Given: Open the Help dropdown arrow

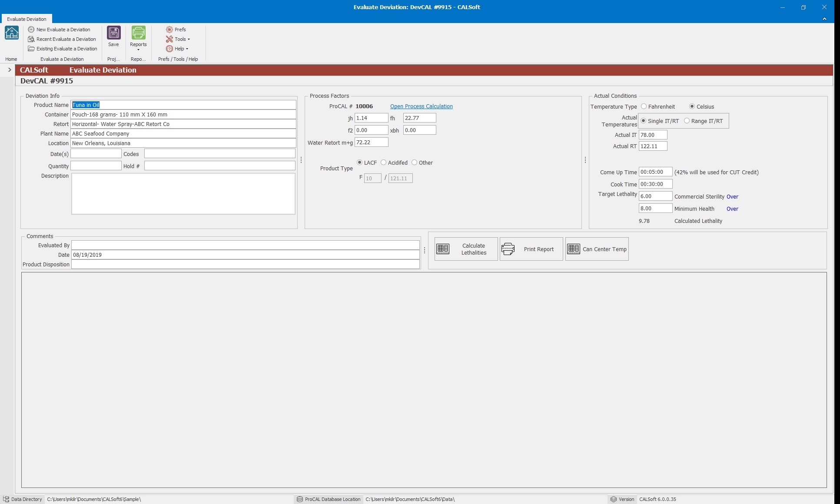Looking at the screenshot, I should click(x=187, y=49).
